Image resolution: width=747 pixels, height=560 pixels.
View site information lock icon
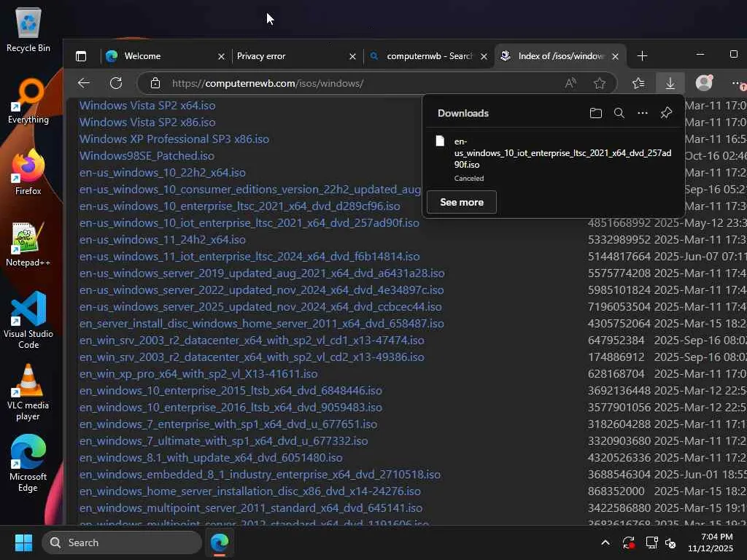(x=155, y=83)
